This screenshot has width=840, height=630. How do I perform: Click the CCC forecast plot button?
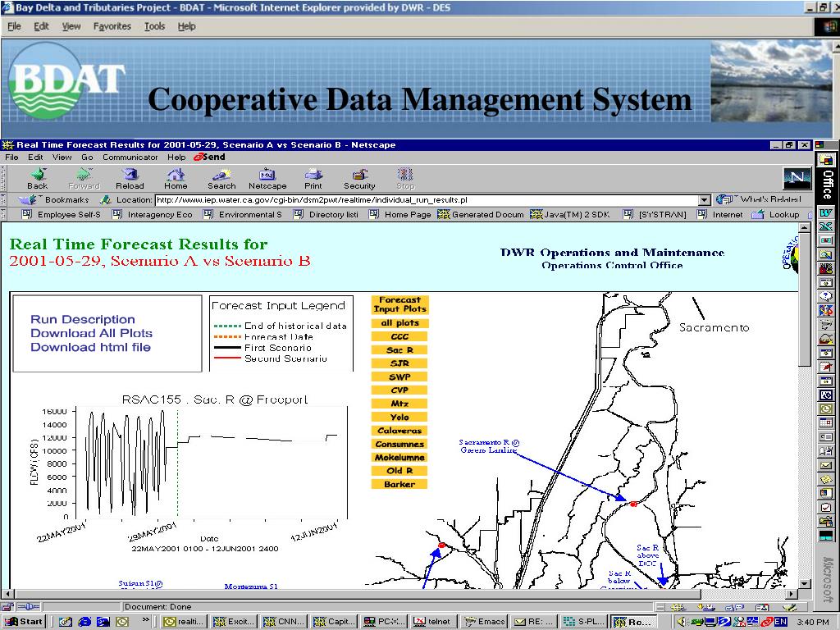(x=399, y=336)
